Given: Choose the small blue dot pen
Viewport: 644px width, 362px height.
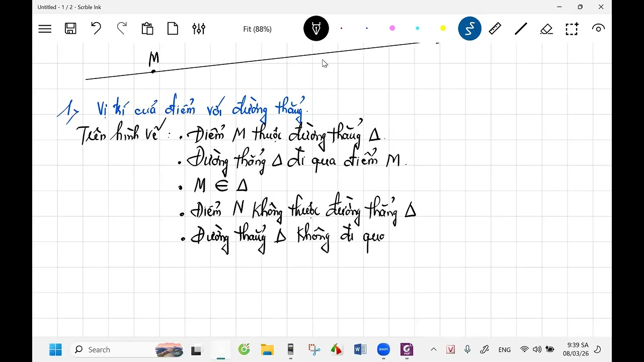Looking at the screenshot, I should [366, 29].
